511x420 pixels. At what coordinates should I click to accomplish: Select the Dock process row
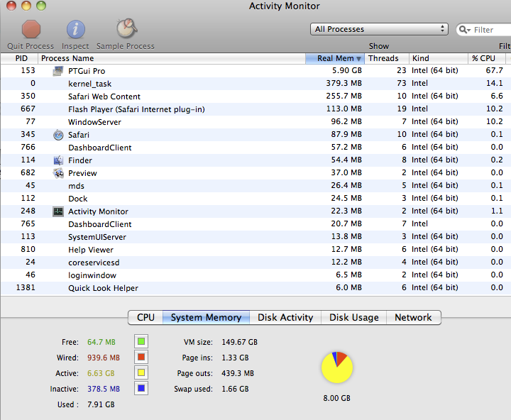(x=255, y=199)
